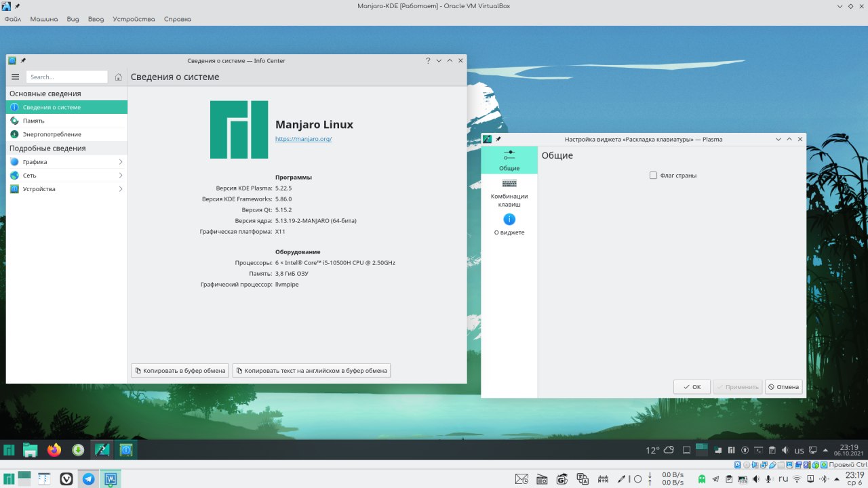
Task: Click the color picker pencil in host panel
Action: point(621,479)
